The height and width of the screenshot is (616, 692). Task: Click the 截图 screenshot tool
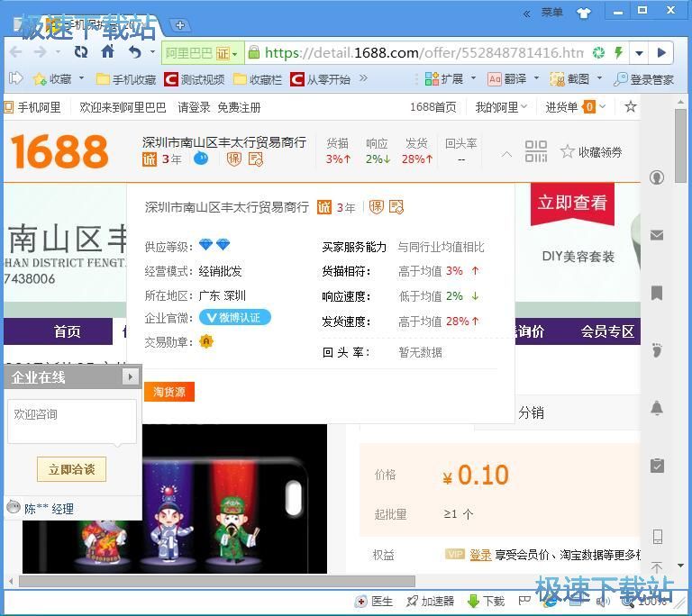point(569,79)
